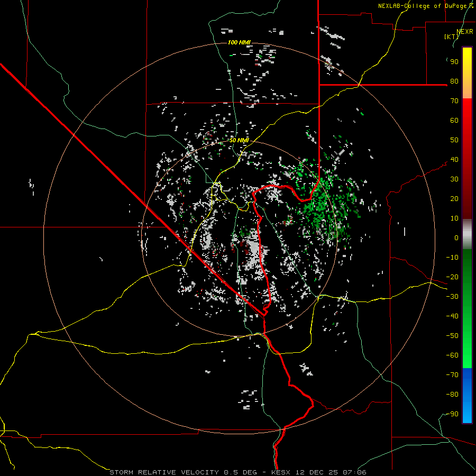Screen dimensions: 476x476
Task: Click the -60 scale value
Action: (x=452, y=355)
